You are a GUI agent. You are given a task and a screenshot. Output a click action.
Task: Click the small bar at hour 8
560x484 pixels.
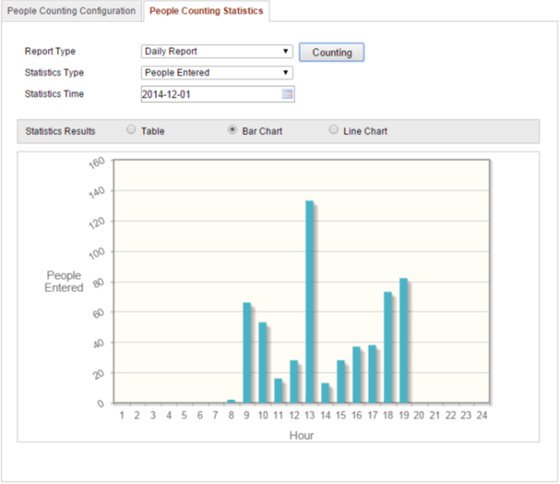pos(231,401)
